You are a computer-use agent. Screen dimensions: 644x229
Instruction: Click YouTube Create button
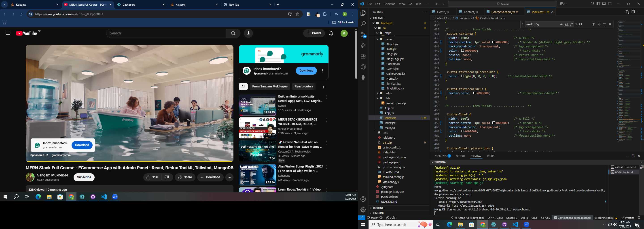pos(314,33)
